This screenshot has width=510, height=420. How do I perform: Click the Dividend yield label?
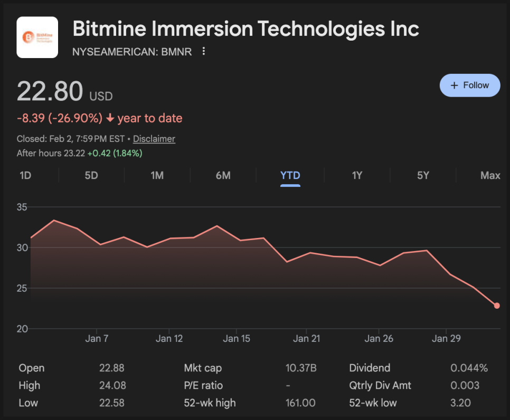pyautogui.click(x=370, y=368)
